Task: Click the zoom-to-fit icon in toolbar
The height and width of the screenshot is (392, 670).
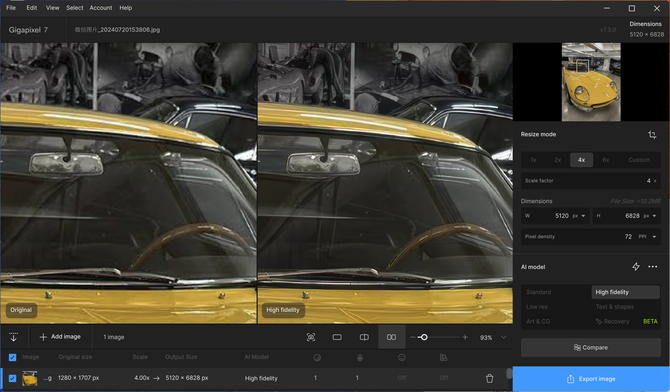Action: [x=311, y=337]
